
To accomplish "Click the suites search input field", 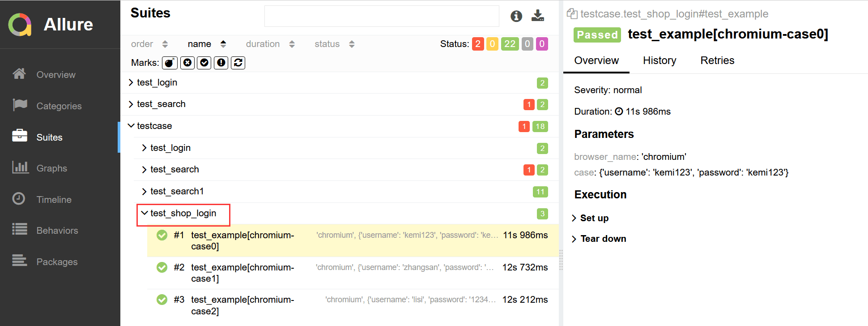I will pos(381,16).
